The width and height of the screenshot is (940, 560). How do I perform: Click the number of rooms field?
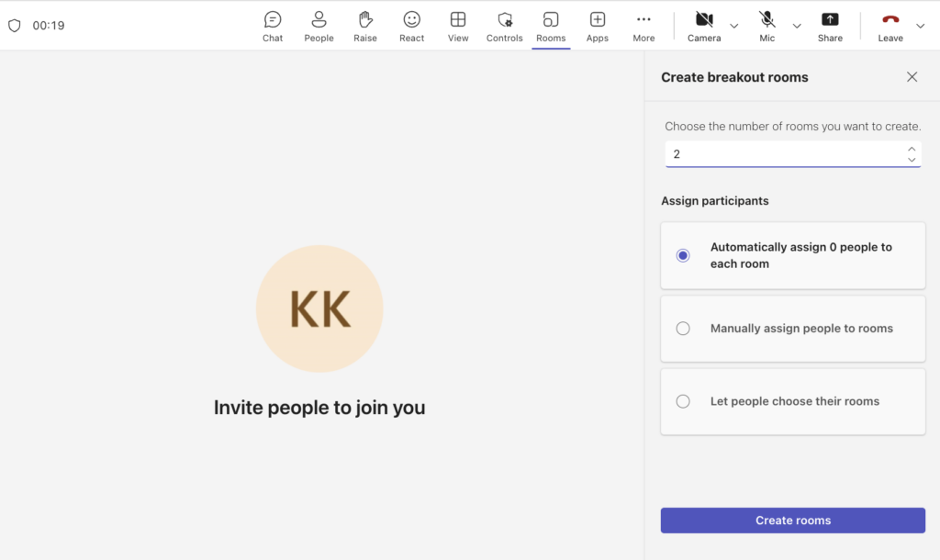785,154
